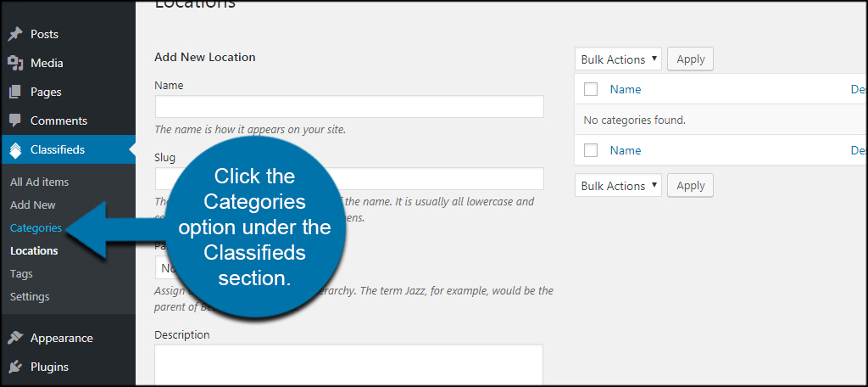Screen dimensions: 868x387
Task: Open the bottom Bulk Actions dropdown
Action: pyautogui.click(x=618, y=186)
